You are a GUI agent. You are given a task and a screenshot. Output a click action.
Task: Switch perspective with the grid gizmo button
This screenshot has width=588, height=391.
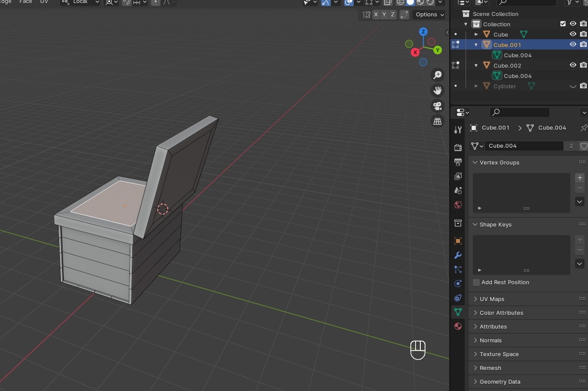[437, 122]
